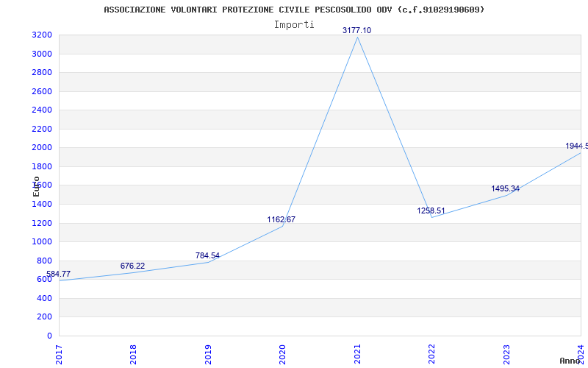The width and height of the screenshot is (588, 368).
Task: Click the x-axis year 2022
Action: click(x=431, y=354)
